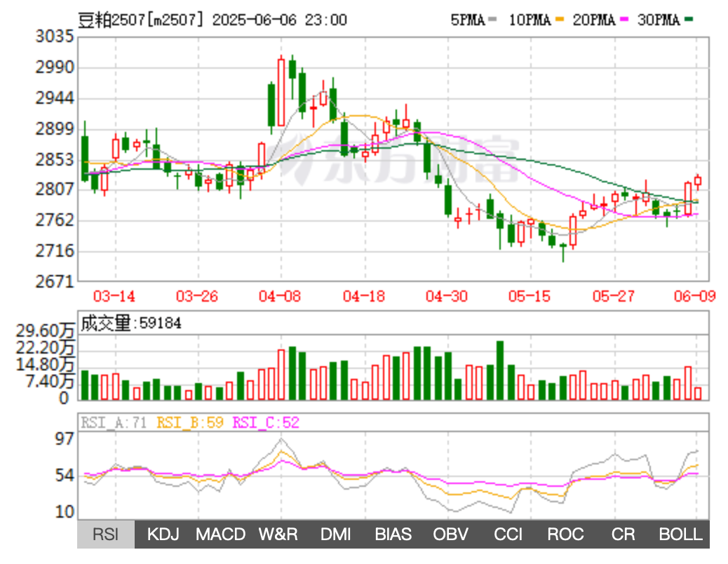
Task: Click the 5PMA gray legend marker
Action: point(493,20)
